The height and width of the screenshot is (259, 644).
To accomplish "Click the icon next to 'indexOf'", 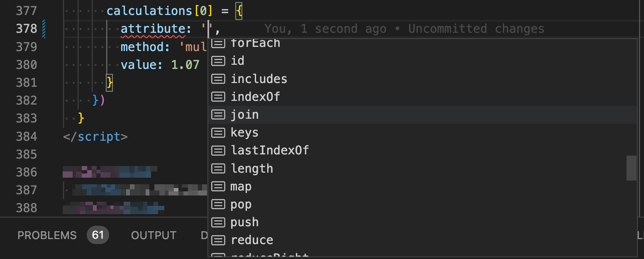I will click(x=218, y=97).
